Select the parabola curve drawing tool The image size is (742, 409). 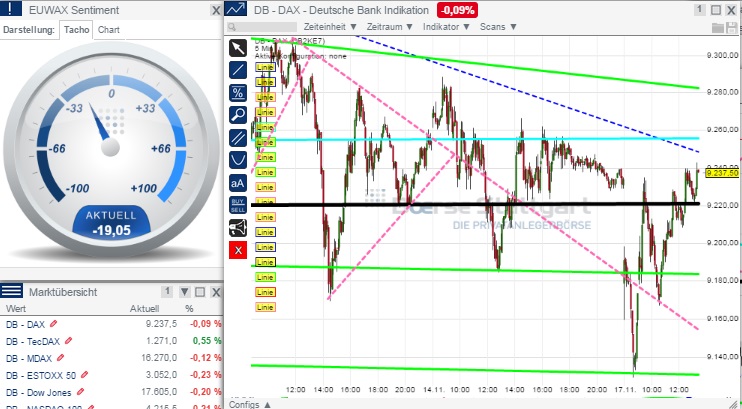238,160
